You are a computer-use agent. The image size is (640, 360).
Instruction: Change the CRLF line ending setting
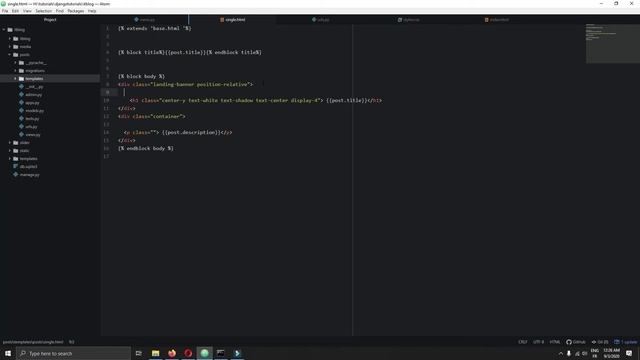tap(522, 342)
